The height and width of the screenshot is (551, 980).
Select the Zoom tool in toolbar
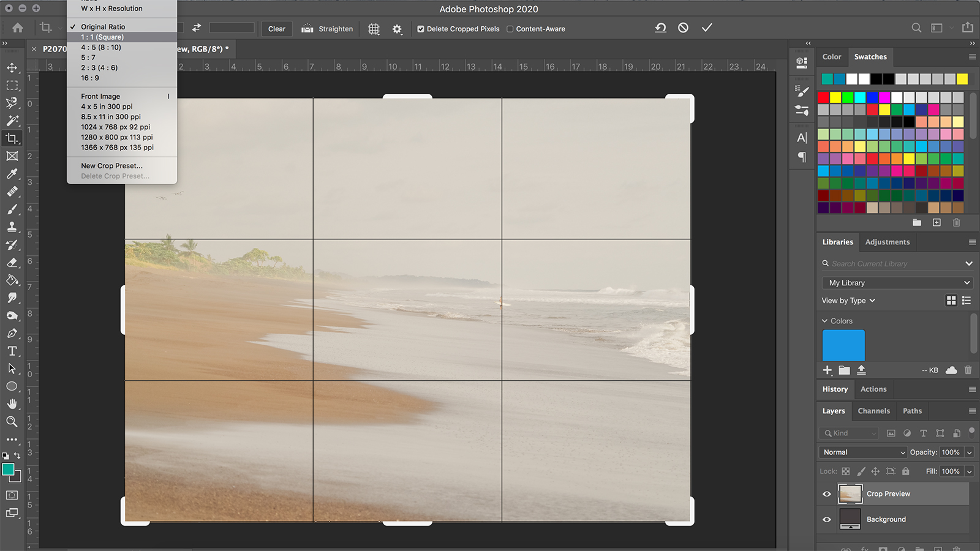[x=12, y=422]
